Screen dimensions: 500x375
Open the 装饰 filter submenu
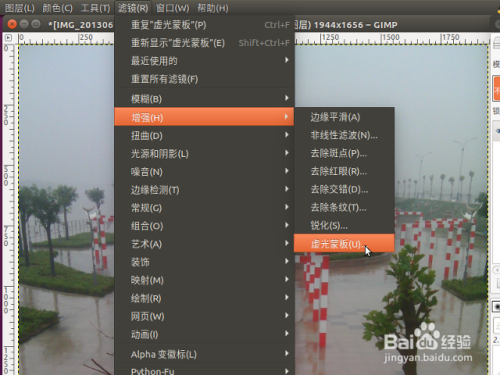(204, 262)
